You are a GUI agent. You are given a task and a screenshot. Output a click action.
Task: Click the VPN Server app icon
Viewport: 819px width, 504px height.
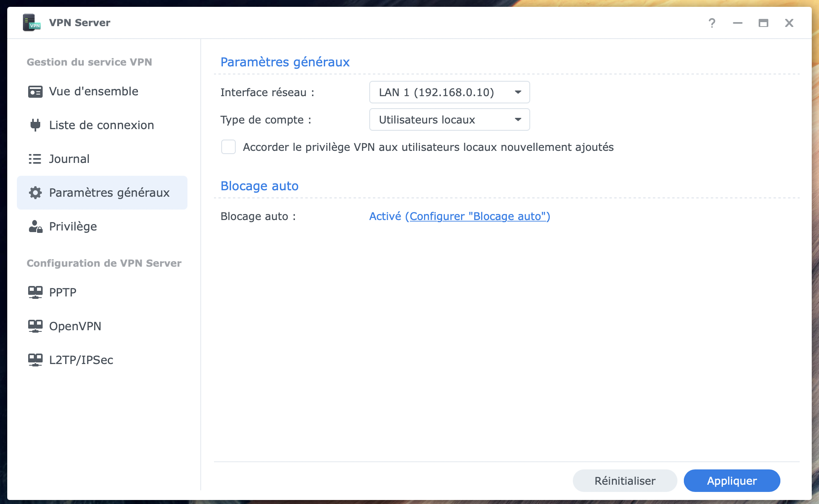[x=31, y=23]
